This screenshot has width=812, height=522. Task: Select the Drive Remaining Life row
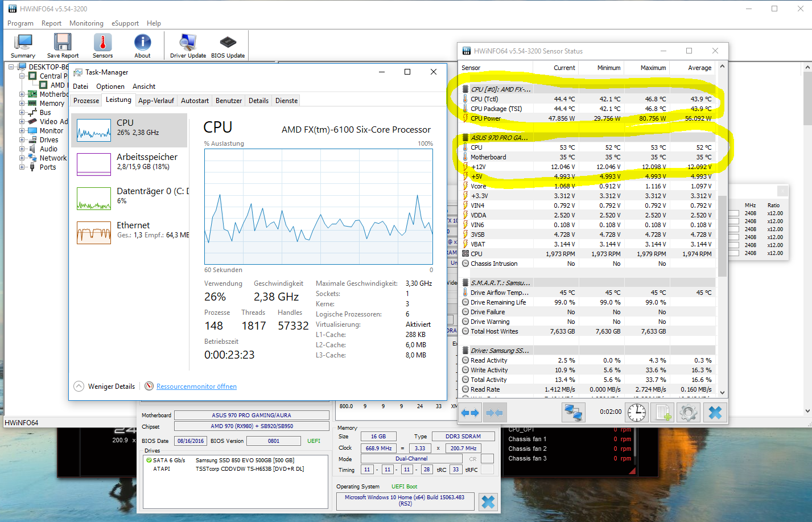tap(587, 302)
